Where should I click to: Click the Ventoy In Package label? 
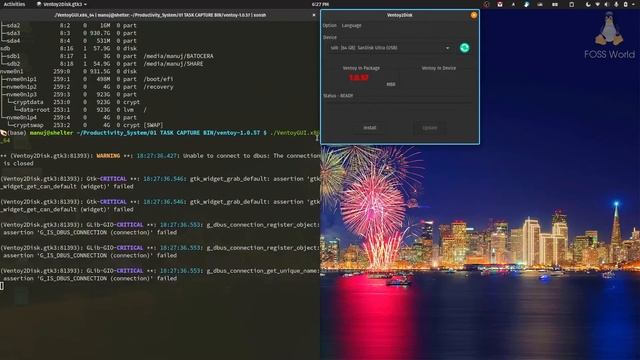pos(361,68)
